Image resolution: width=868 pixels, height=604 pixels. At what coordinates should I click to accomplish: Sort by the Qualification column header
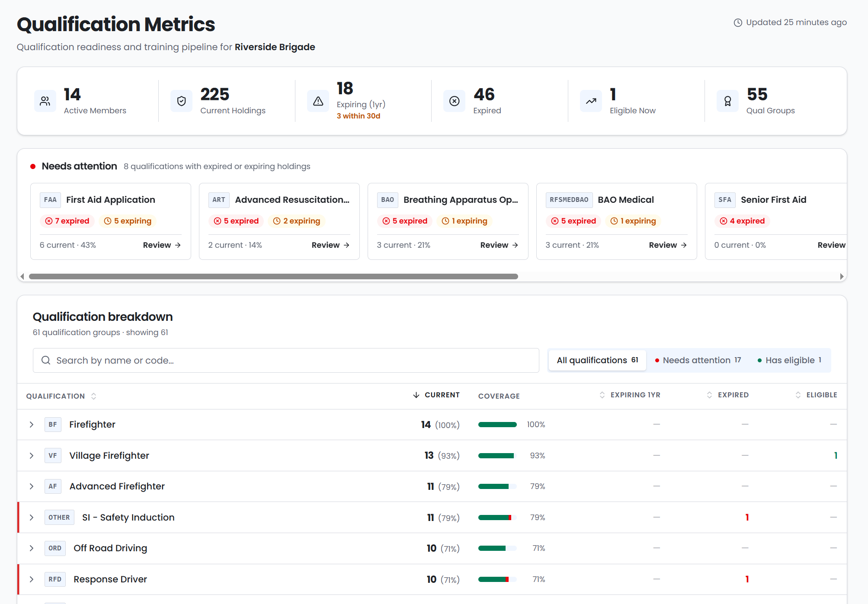[x=61, y=396]
